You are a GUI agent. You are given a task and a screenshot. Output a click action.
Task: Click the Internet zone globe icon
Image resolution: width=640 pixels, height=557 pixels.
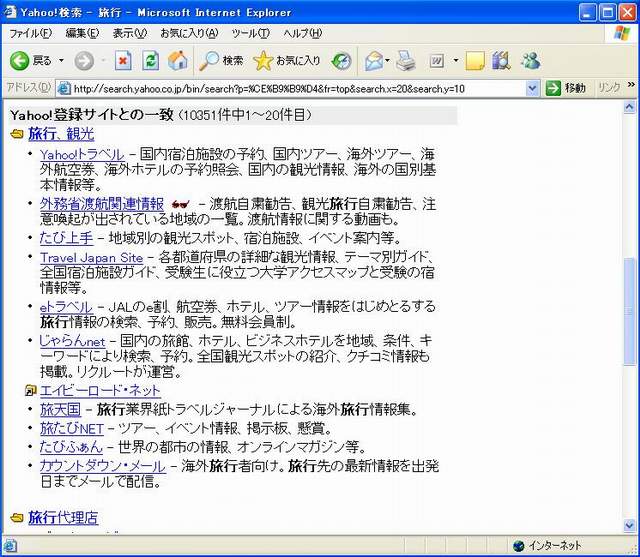point(518,546)
